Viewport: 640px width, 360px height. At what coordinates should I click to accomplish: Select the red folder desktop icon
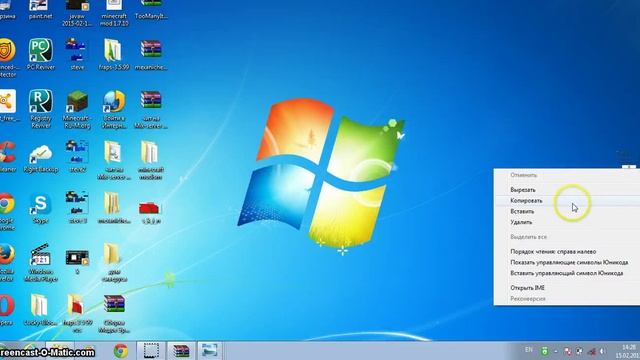[151, 211]
